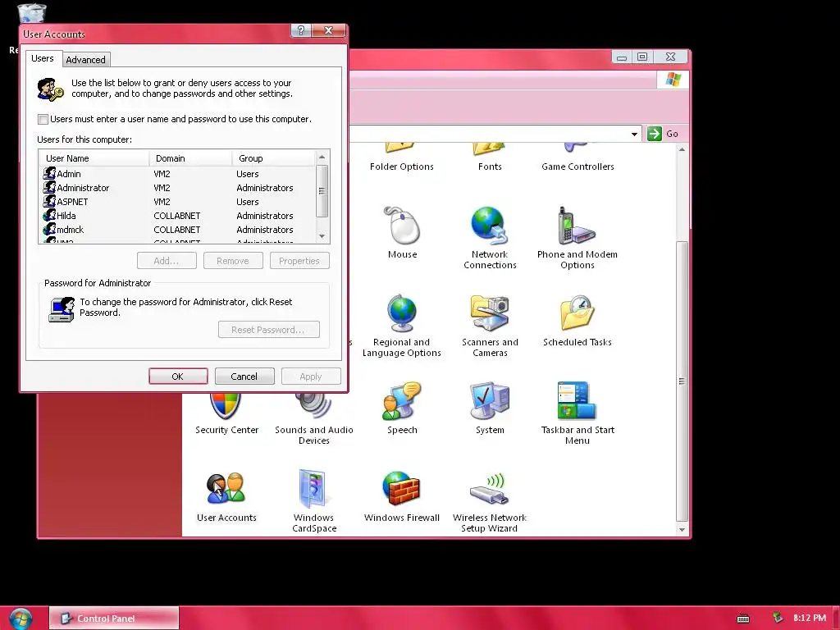Viewport: 840px width, 630px height.
Task: Select the Administrator user row
Action: pos(178,188)
